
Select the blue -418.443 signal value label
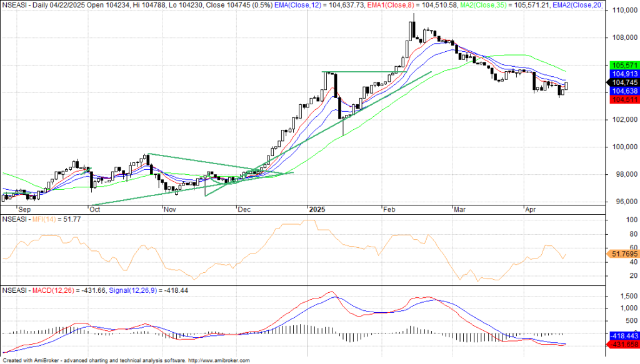(x=622, y=336)
